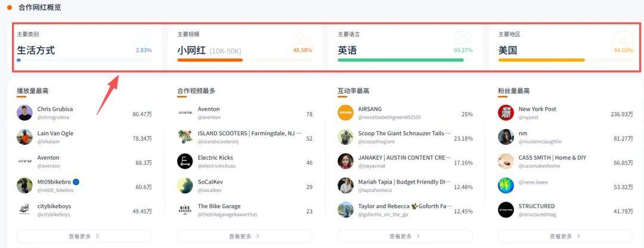644x248 pixels.
Task: Click the 78 collab video count
Action: [309, 114]
